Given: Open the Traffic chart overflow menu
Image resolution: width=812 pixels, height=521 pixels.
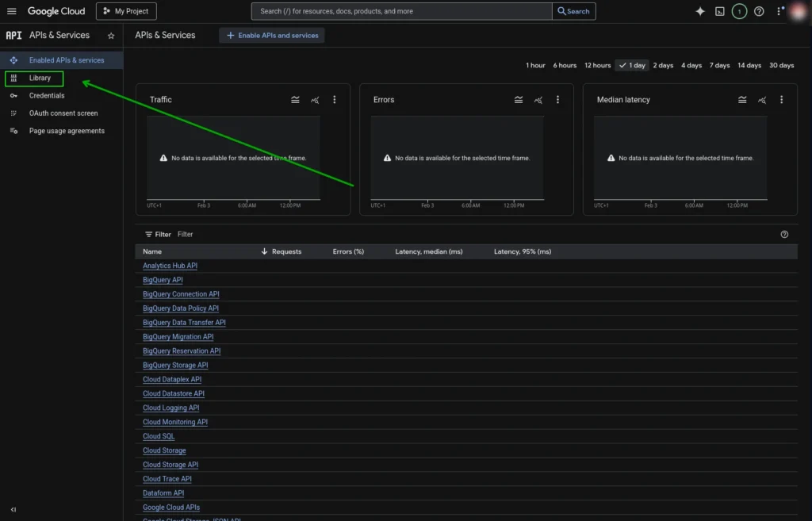Looking at the screenshot, I should (x=334, y=99).
